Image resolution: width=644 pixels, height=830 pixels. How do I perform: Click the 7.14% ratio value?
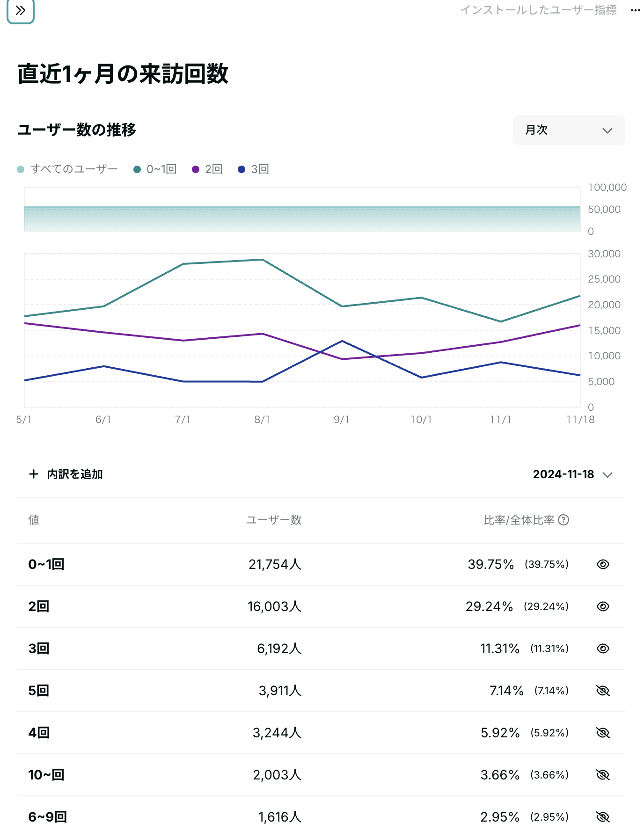point(506,691)
